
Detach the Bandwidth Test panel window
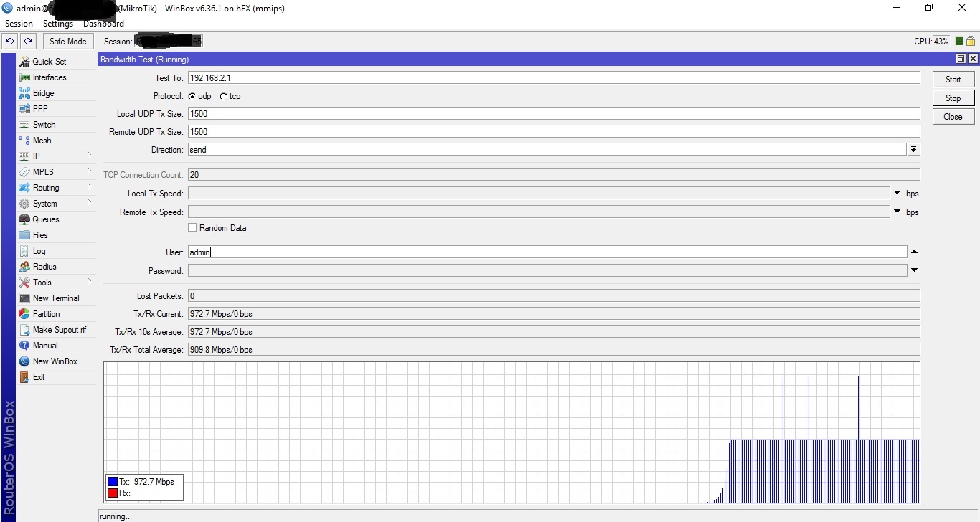click(961, 59)
